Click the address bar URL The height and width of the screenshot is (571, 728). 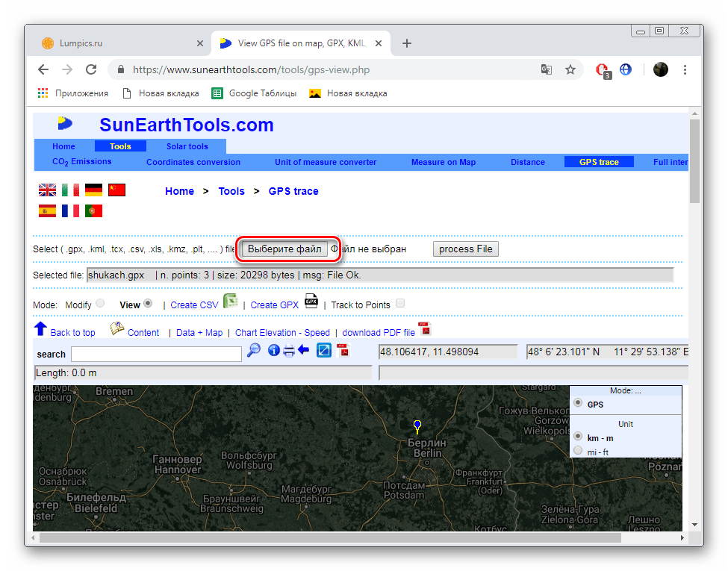[251, 69]
